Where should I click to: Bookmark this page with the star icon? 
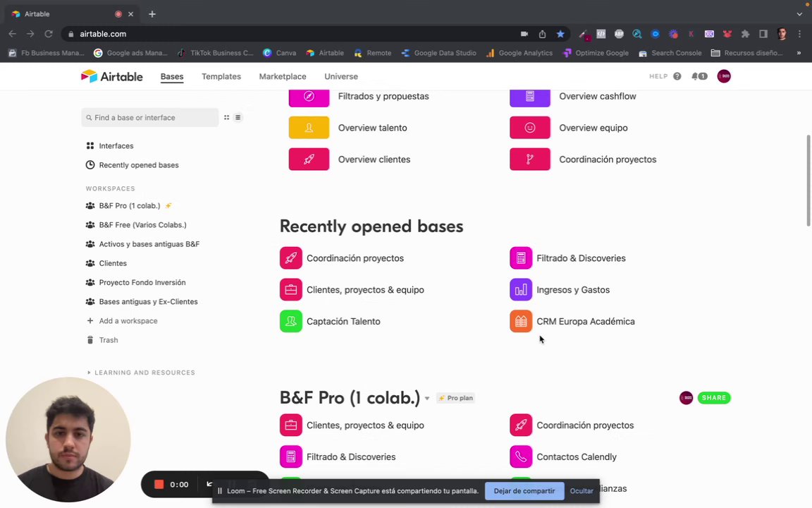[x=560, y=34]
